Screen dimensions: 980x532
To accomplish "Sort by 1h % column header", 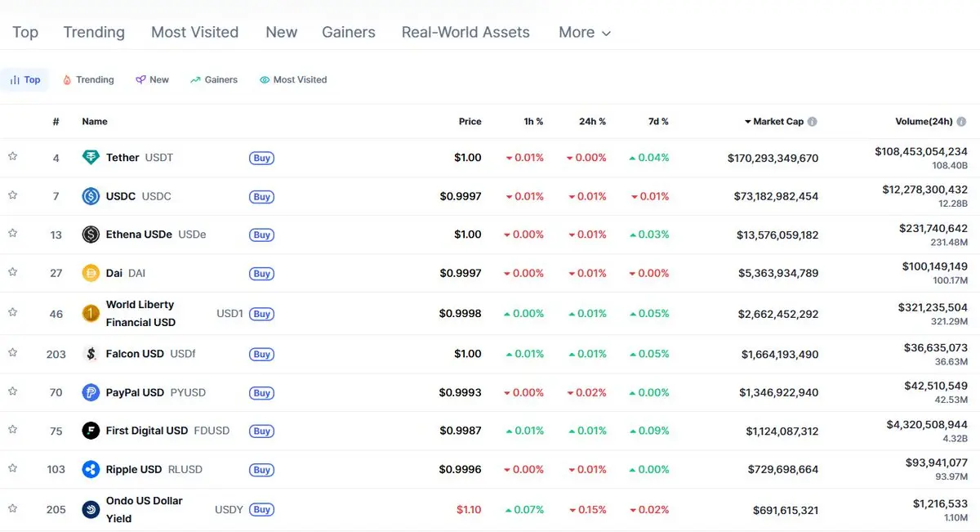I will 534,122.
